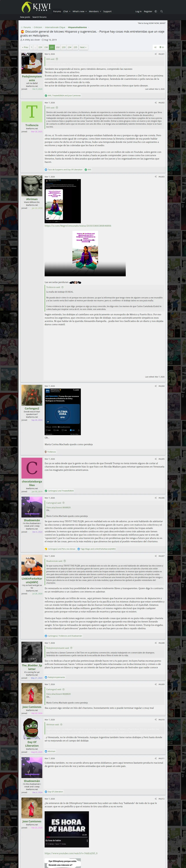The image size is (186, 868).
Task: Click the rightmost navigation icon button beside pagination
Action: pyautogui.click(x=162, y=47)
